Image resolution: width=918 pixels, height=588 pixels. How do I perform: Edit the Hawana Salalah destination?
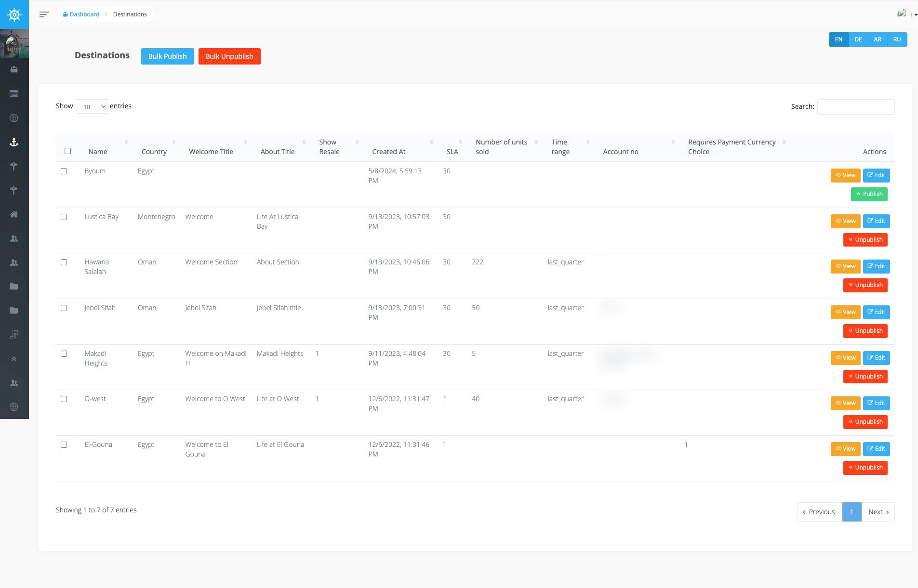coord(876,266)
